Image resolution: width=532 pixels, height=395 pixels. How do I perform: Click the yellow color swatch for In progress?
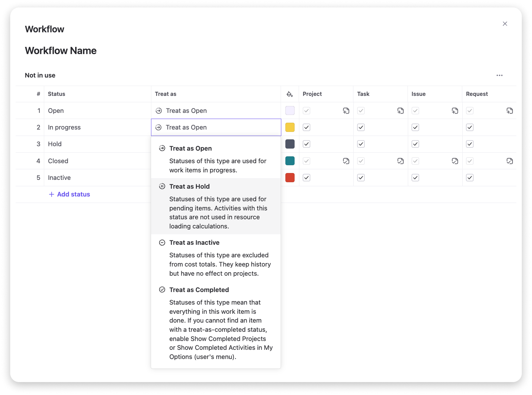[290, 127]
